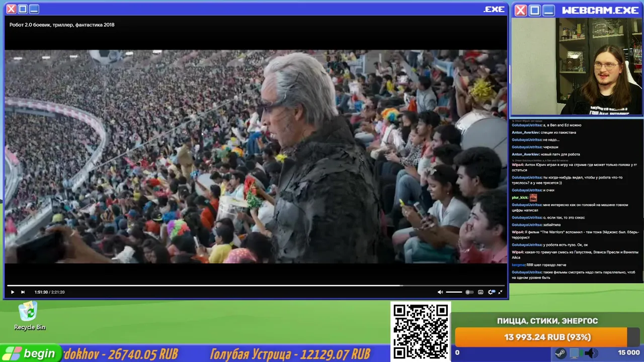Open the video player settings gear
The height and width of the screenshot is (362, 644).
pos(491,292)
